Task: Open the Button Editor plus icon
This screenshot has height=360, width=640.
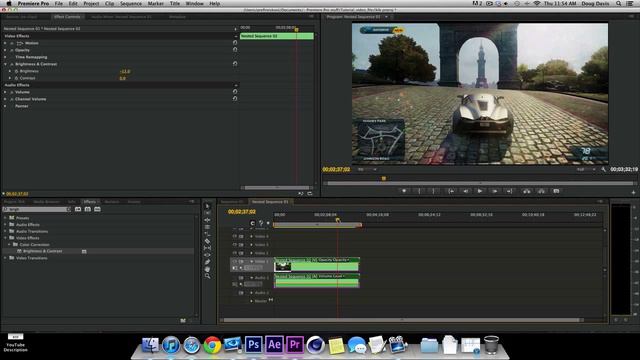Action: (x=633, y=192)
